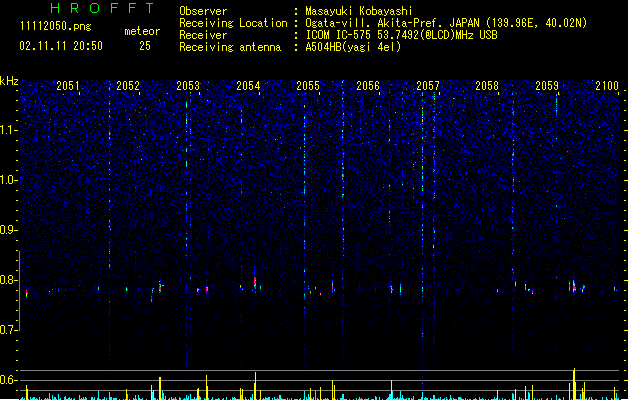Screen dimensions: 629x400
Task: Click the 0.8 kHz axis label
Action: coord(8,280)
